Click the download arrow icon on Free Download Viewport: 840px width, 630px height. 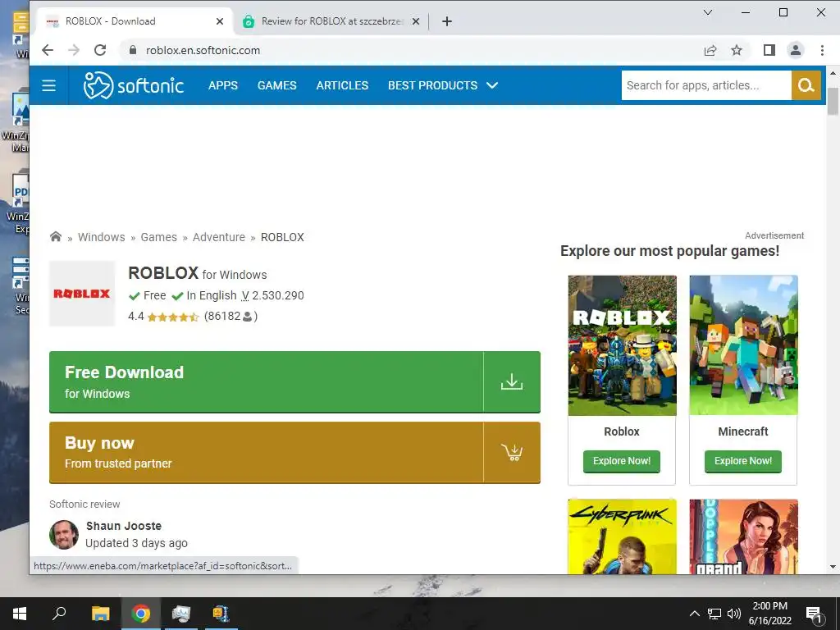(512, 382)
